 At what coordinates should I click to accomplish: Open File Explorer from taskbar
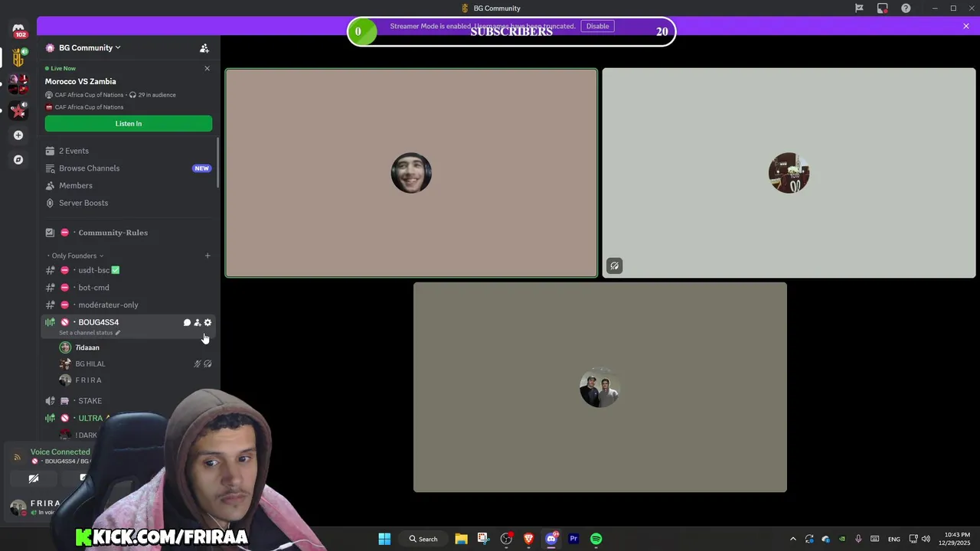(461, 539)
